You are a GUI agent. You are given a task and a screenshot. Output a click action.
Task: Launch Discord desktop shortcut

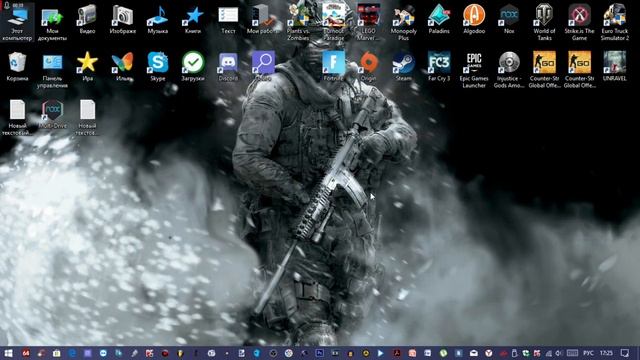(x=228, y=67)
